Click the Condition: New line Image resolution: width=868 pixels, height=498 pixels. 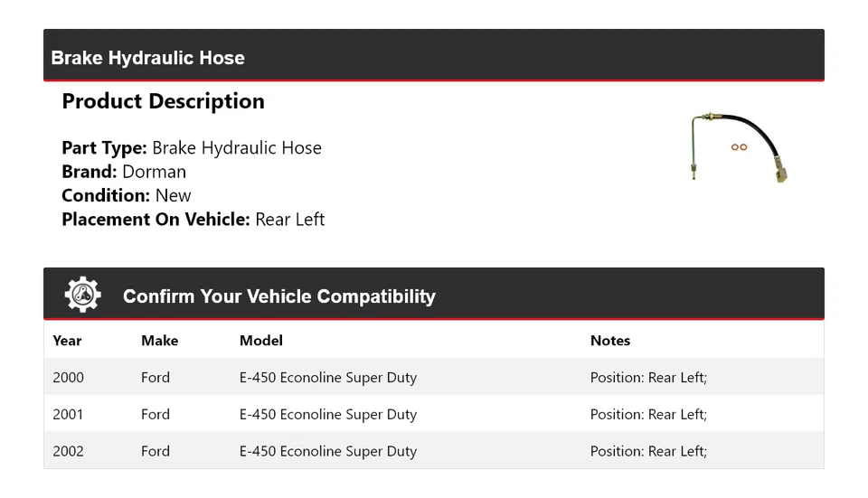click(127, 195)
